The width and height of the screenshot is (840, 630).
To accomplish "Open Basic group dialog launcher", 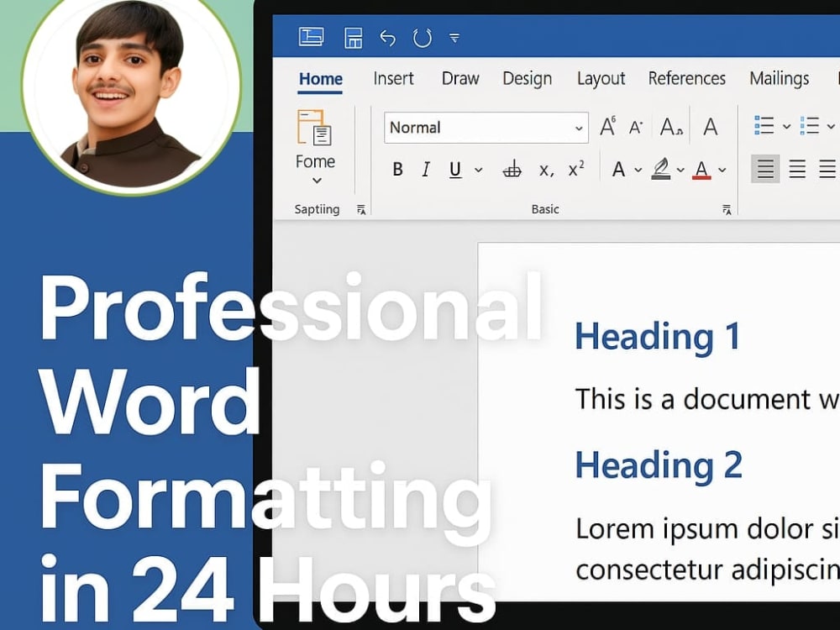I will pyautogui.click(x=727, y=210).
